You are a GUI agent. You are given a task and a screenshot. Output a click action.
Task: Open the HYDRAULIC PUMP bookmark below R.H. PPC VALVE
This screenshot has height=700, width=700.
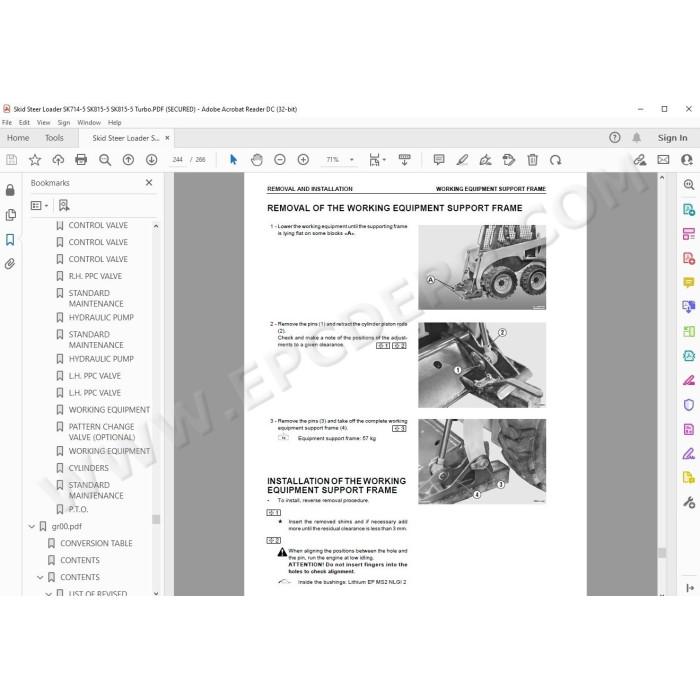pos(101,317)
